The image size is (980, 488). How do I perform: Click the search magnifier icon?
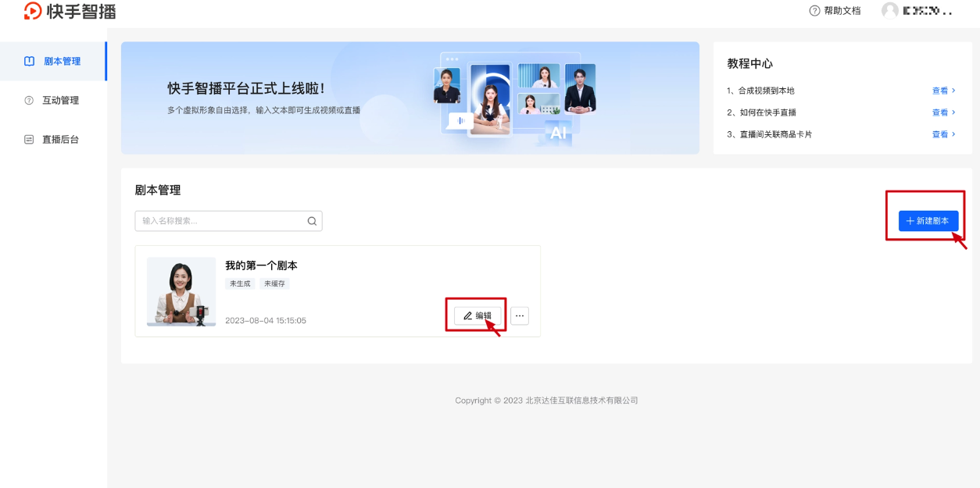[312, 221]
